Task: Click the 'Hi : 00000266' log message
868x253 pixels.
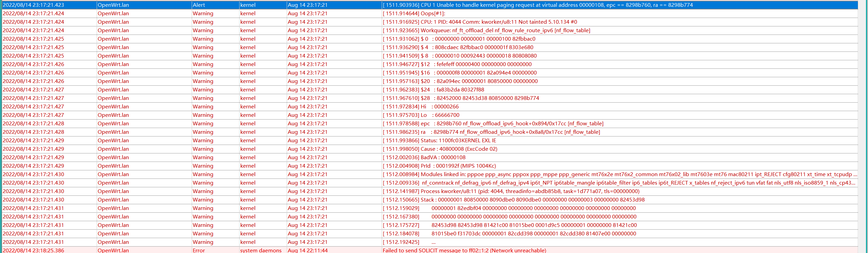Action: coord(421,106)
